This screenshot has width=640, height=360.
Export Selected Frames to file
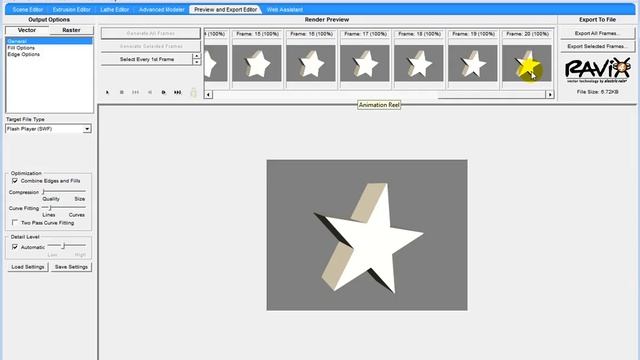[x=597, y=46]
